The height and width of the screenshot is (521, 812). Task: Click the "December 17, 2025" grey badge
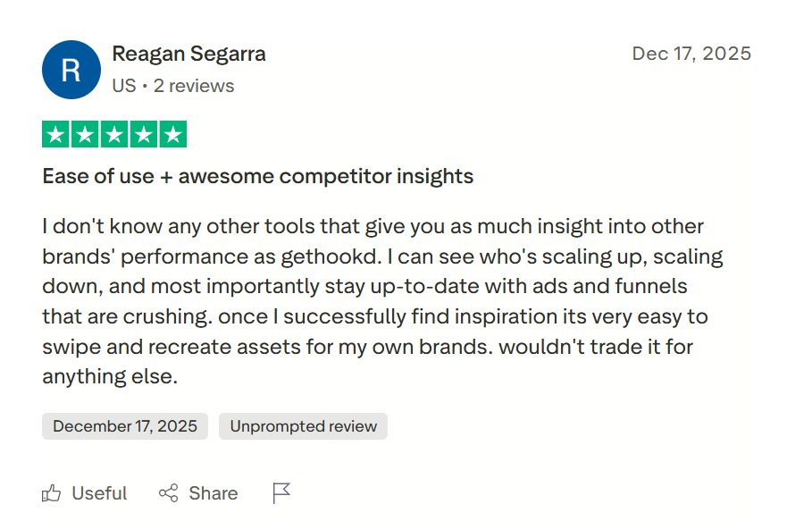click(x=125, y=426)
